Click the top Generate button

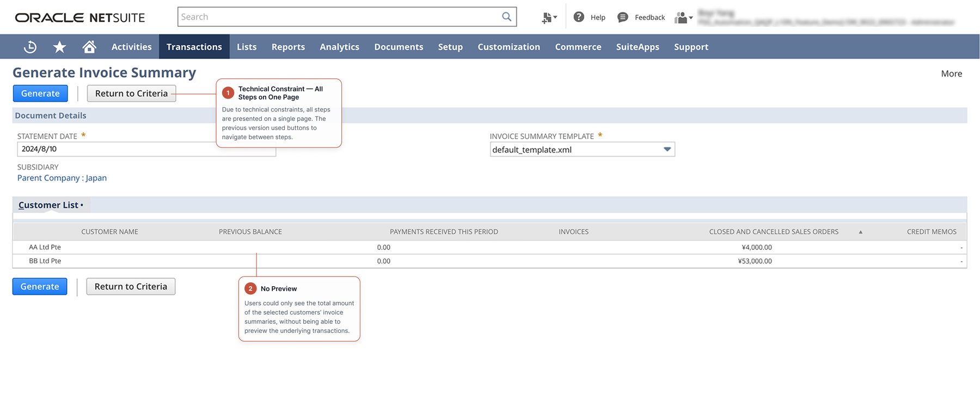coord(40,94)
